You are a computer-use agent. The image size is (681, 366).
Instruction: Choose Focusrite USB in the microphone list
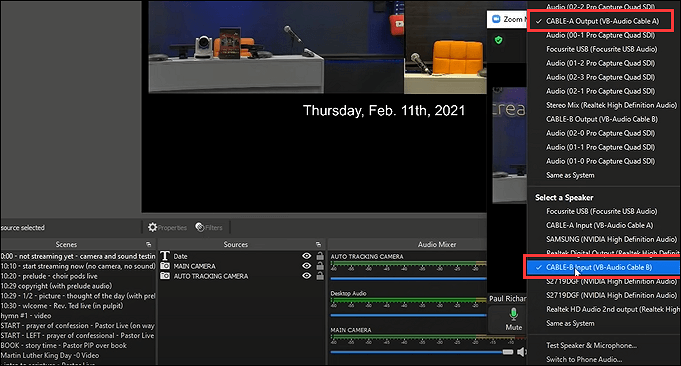[x=602, y=49]
